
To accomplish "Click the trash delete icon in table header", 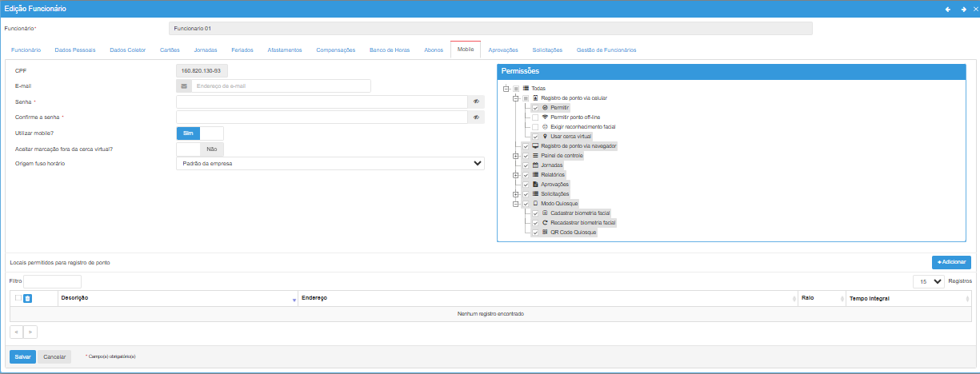I will 27,298.
